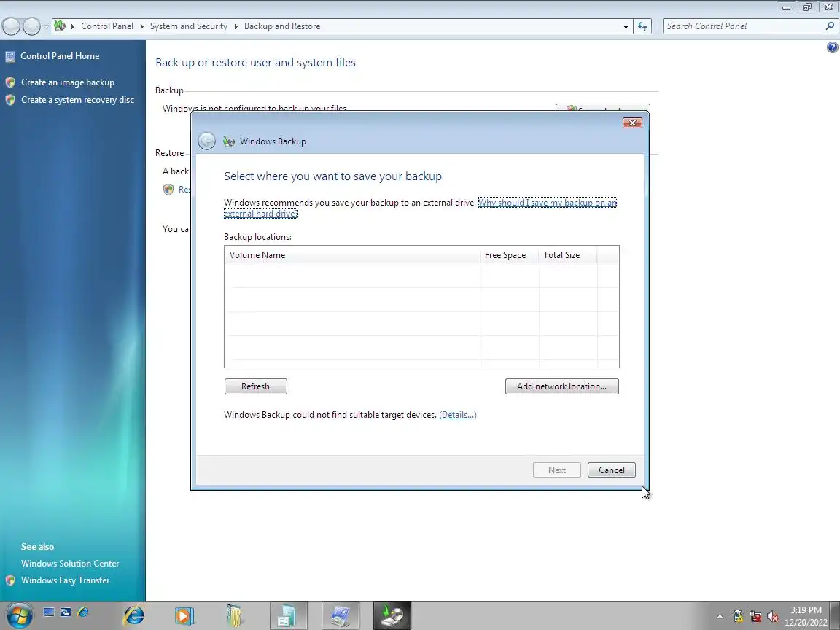
Task: Select the Windows Backup taskbar button
Action: [x=392, y=615]
